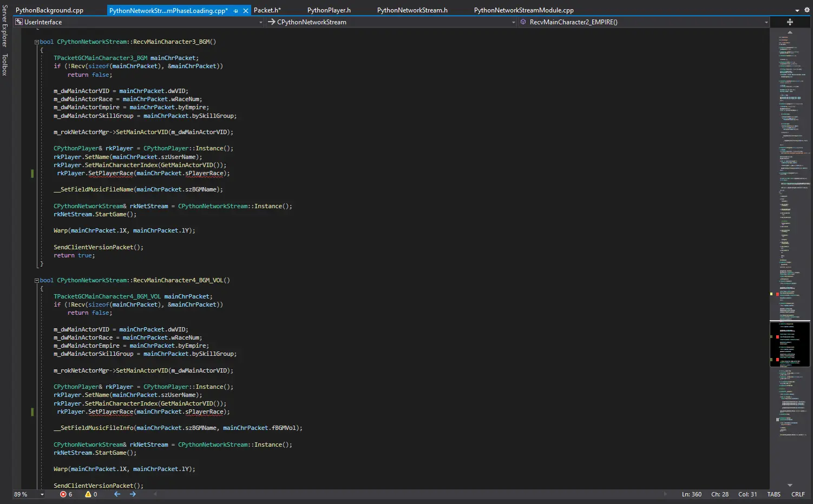
Task: Collapse the RecvMainCharacter3_BGM function block
Action: pyautogui.click(x=37, y=42)
